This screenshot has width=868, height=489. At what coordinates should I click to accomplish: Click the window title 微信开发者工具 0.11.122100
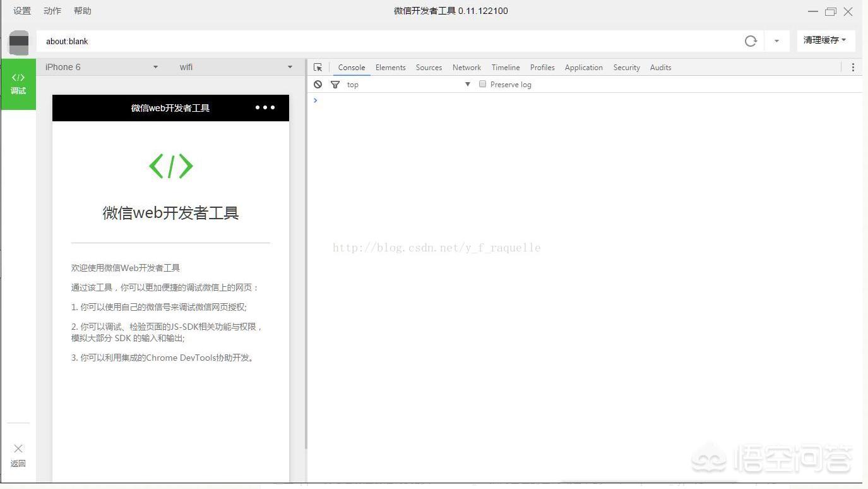click(x=451, y=11)
